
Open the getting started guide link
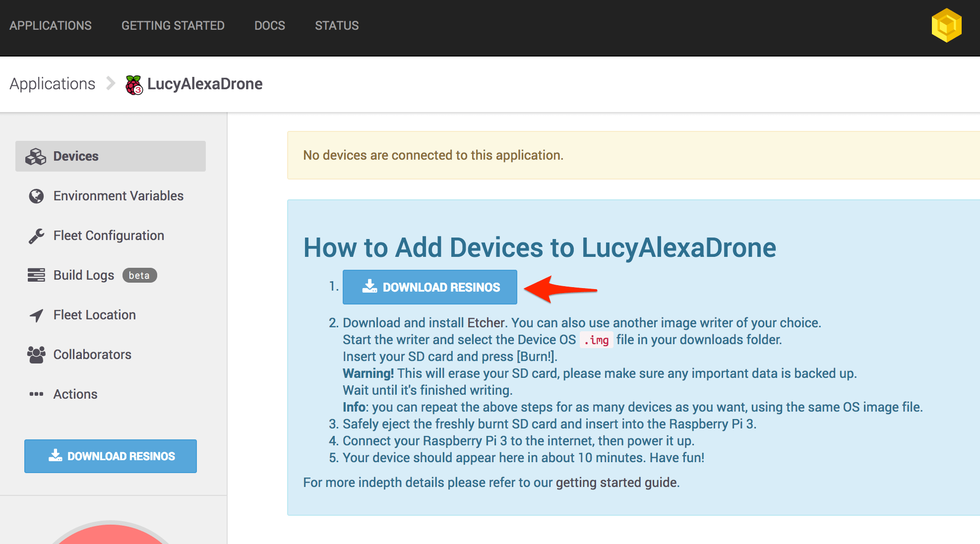(616, 483)
